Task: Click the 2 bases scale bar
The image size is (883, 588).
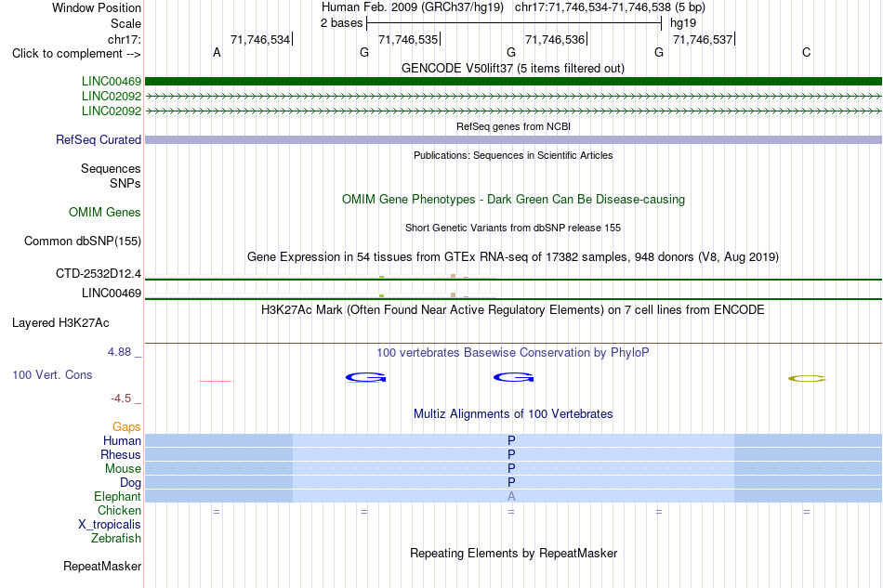Action: pyautogui.click(x=514, y=23)
